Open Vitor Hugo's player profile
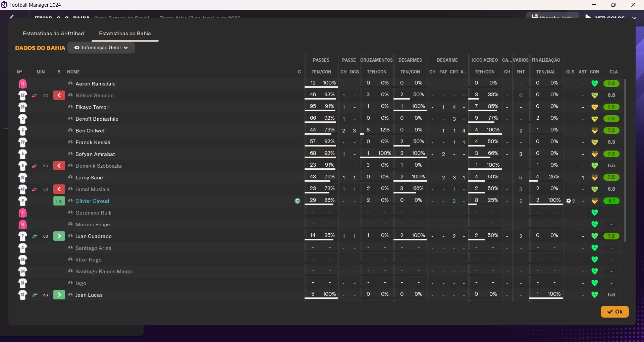The height and width of the screenshot is (342, 644). (x=89, y=260)
